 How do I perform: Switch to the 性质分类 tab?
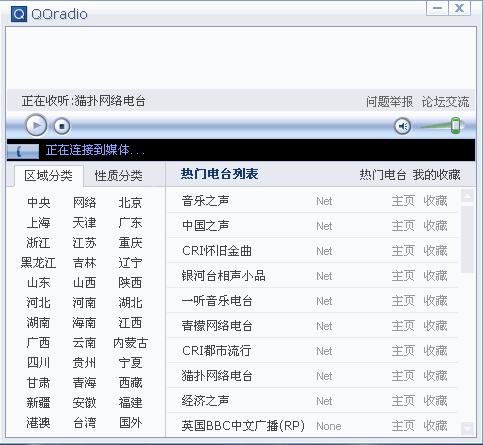tap(118, 176)
